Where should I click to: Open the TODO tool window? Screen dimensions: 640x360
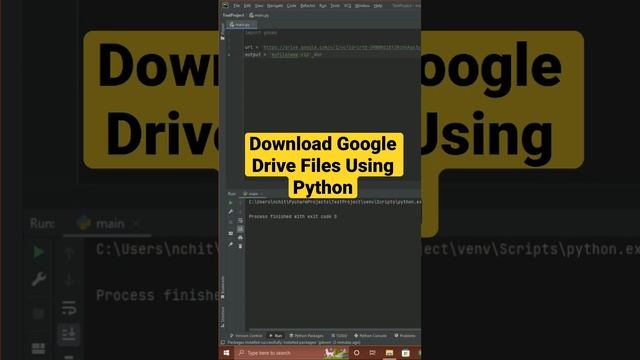click(x=340, y=336)
